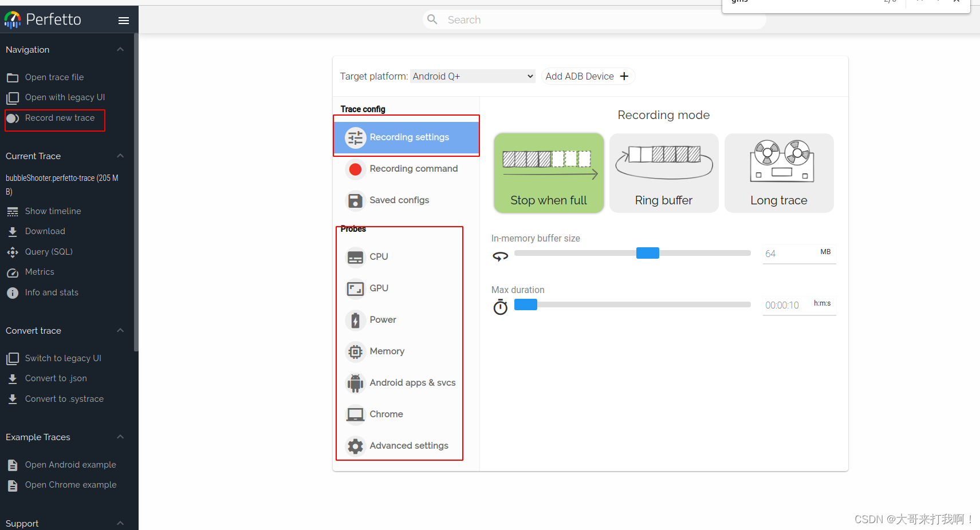Click the Chrome laptop probe icon
Viewport: 980px width, 530px height.
(356, 414)
